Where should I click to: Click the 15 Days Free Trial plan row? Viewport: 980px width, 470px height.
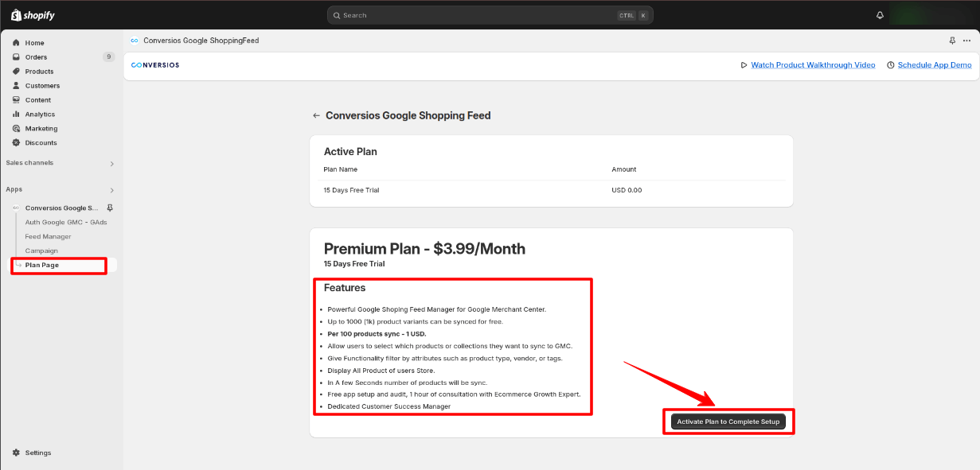point(551,190)
